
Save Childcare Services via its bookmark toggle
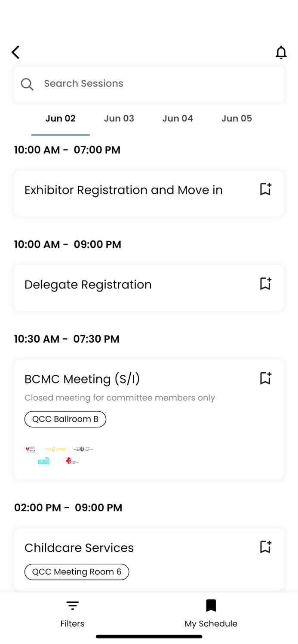pos(265,547)
